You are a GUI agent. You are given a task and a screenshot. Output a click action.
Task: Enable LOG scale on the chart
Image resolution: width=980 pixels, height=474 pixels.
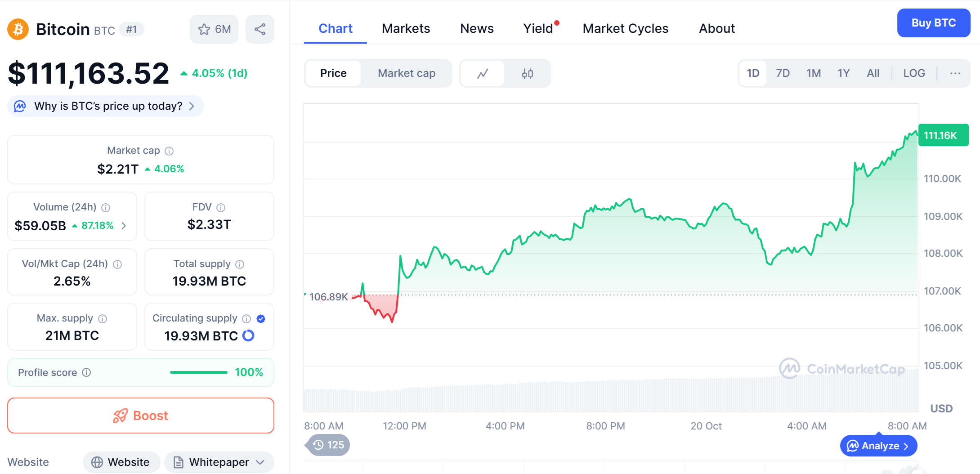tap(914, 73)
